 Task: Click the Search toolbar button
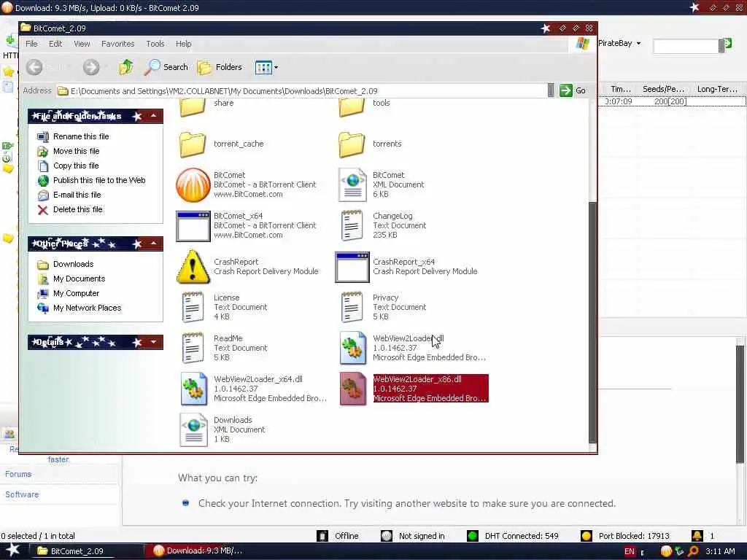tap(166, 67)
